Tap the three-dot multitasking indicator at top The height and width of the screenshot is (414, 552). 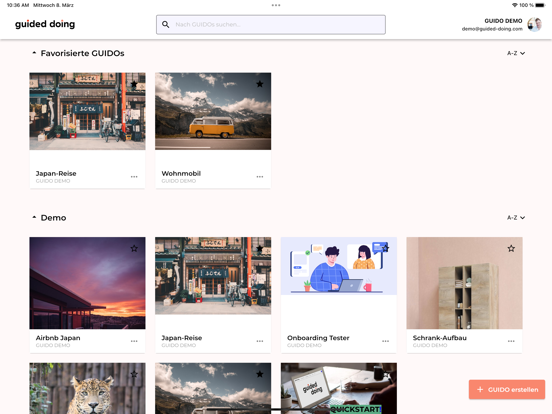click(276, 5)
